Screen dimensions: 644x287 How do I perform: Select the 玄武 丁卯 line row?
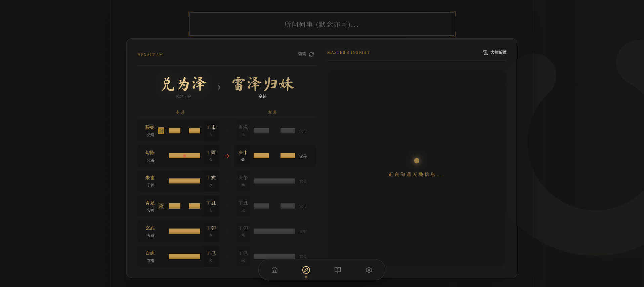[184, 231]
